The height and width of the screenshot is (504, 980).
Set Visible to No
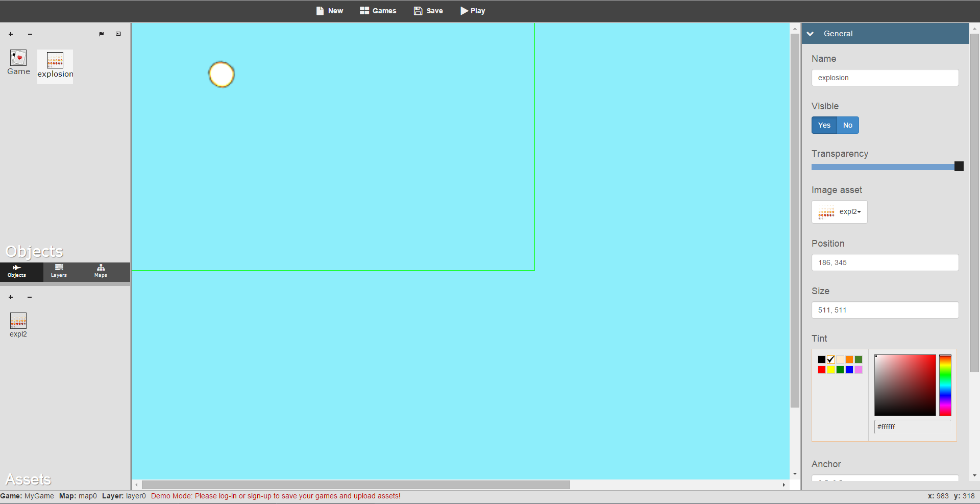(847, 125)
